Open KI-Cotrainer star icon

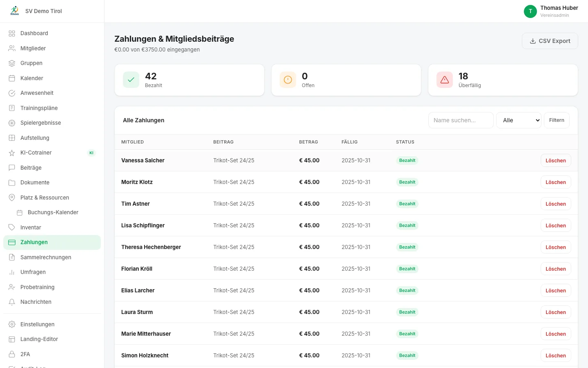12,153
